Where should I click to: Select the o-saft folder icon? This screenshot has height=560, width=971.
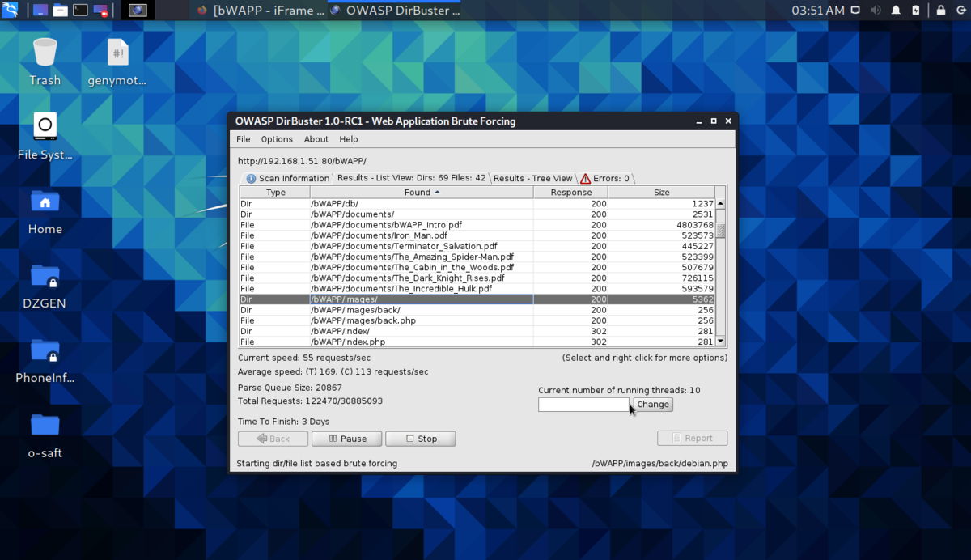point(45,435)
